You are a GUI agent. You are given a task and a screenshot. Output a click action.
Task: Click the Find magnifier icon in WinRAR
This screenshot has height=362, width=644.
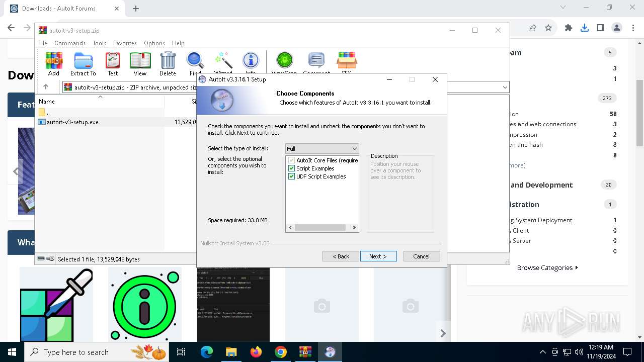(195, 63)
